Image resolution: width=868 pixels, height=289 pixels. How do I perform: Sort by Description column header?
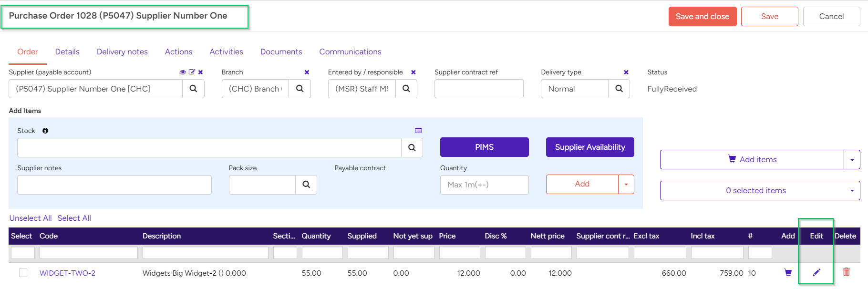point(162,236)
